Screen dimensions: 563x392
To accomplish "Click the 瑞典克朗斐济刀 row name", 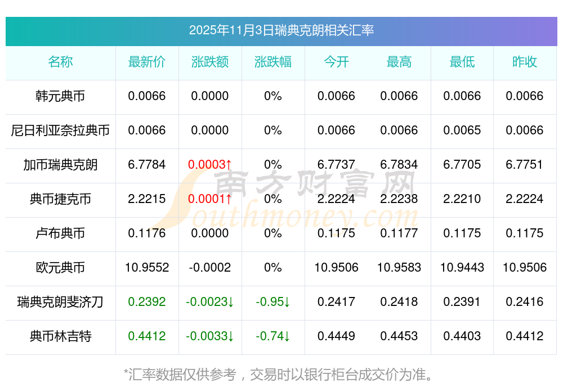I will (x=60, y=302).
